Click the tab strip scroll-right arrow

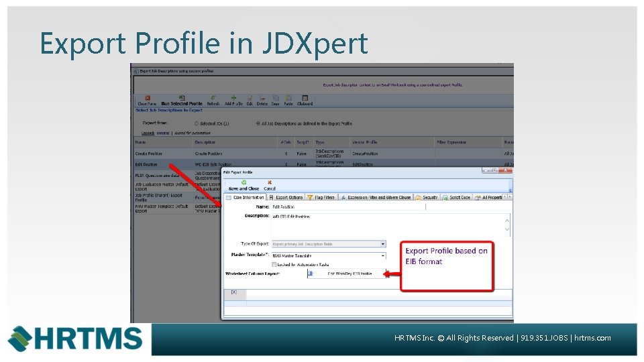[x=510, y=197]
